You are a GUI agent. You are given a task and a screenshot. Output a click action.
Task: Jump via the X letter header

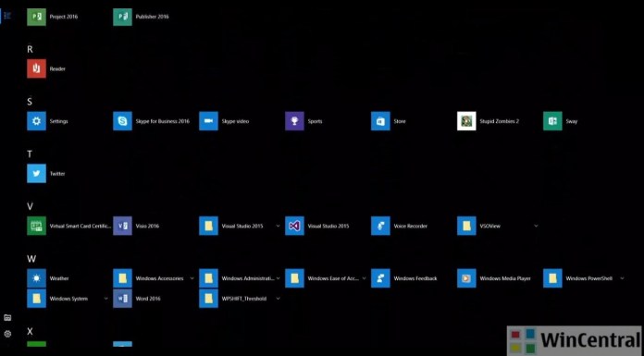click(30, 331)
